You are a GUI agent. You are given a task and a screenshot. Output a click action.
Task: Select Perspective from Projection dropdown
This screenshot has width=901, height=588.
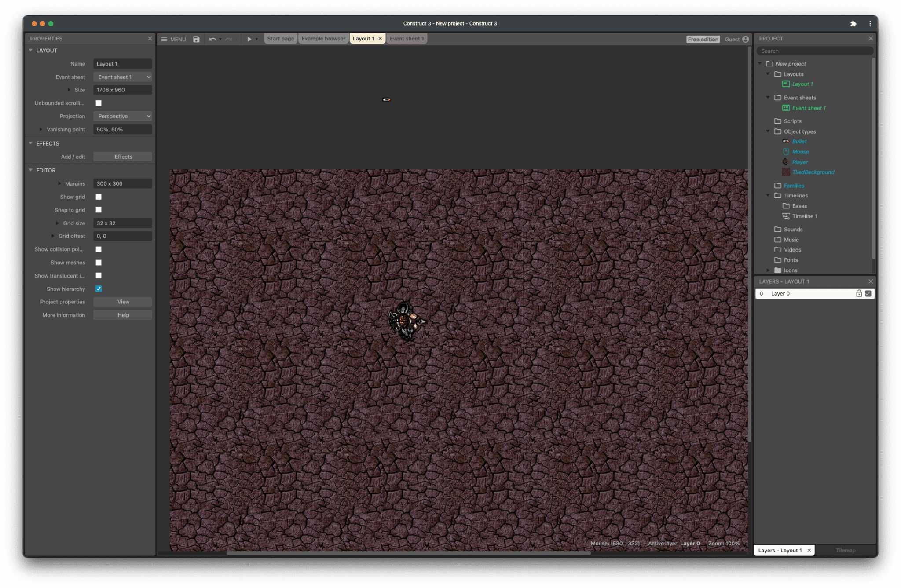tap(122, 116)
